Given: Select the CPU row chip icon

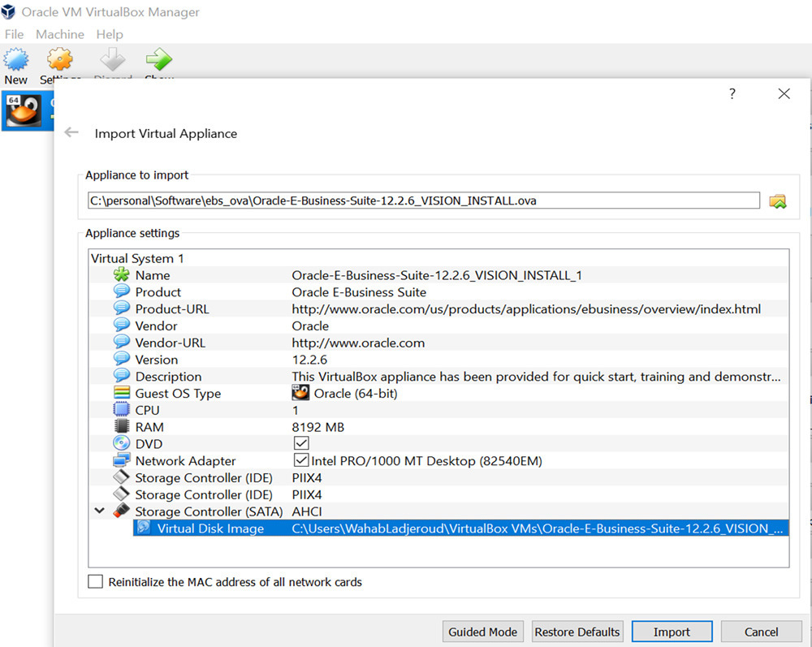Looking at the screenshot, I should point(122,410).
